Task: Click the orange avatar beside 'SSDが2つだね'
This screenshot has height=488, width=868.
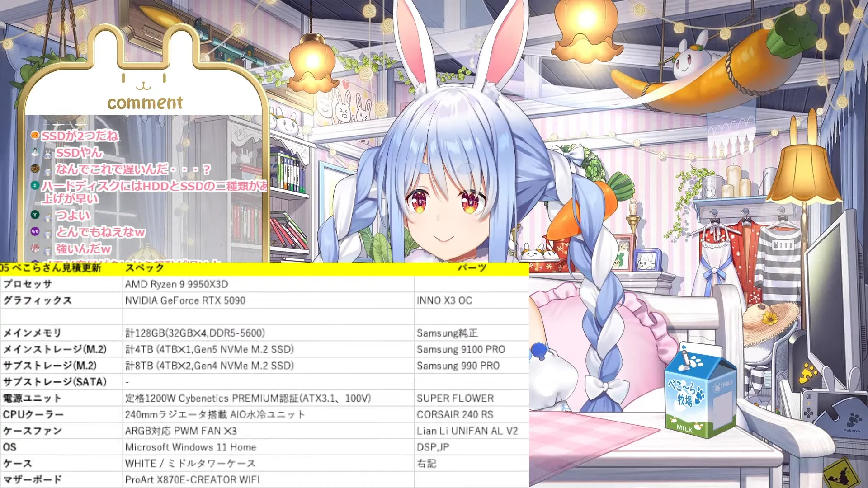Action: 35,135
